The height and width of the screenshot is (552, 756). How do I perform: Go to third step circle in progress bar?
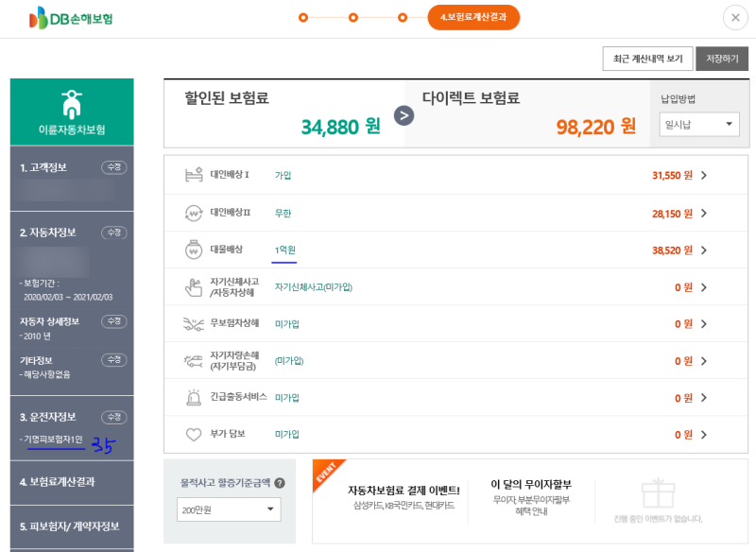pyautogui.click(x=403, y=18)
